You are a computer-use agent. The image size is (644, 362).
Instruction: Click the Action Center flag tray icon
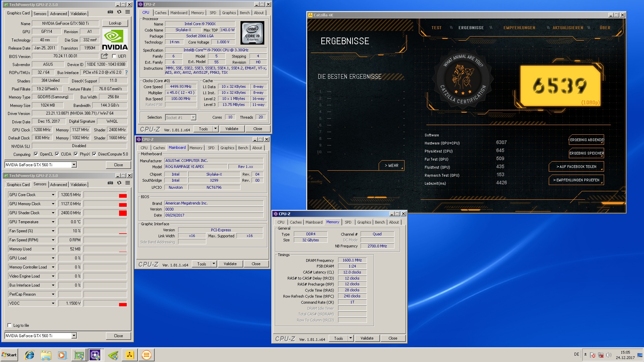pyautogui.click(x=593, y=355)
